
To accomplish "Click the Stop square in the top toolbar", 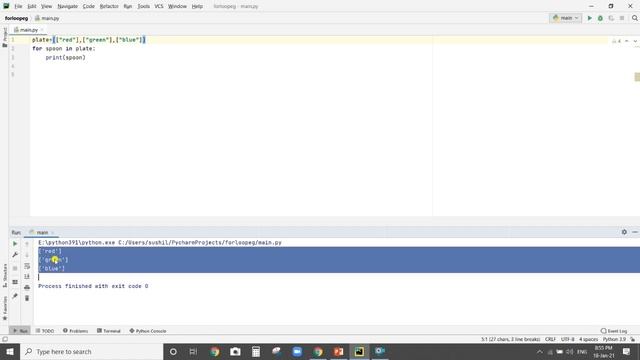I will point(622,18).
